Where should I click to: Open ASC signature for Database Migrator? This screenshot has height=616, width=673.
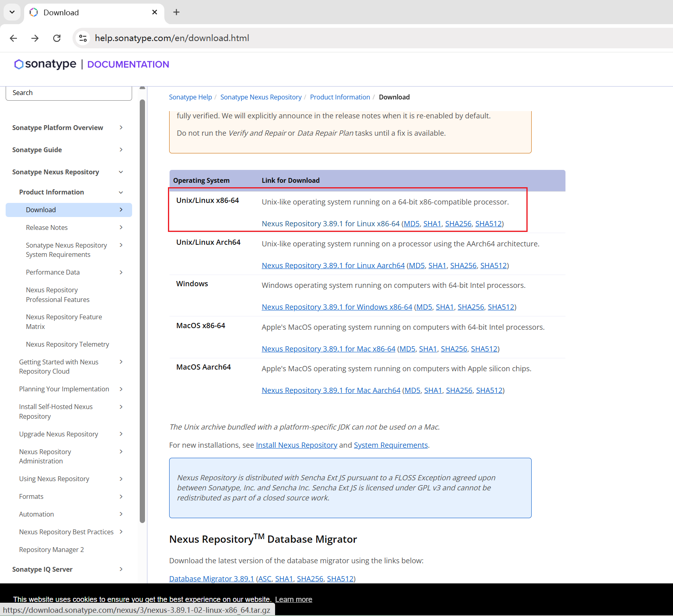point(265,579)
